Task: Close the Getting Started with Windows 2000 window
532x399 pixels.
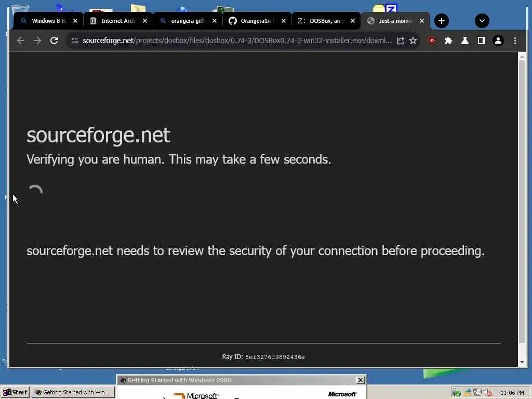Action: 361,380
